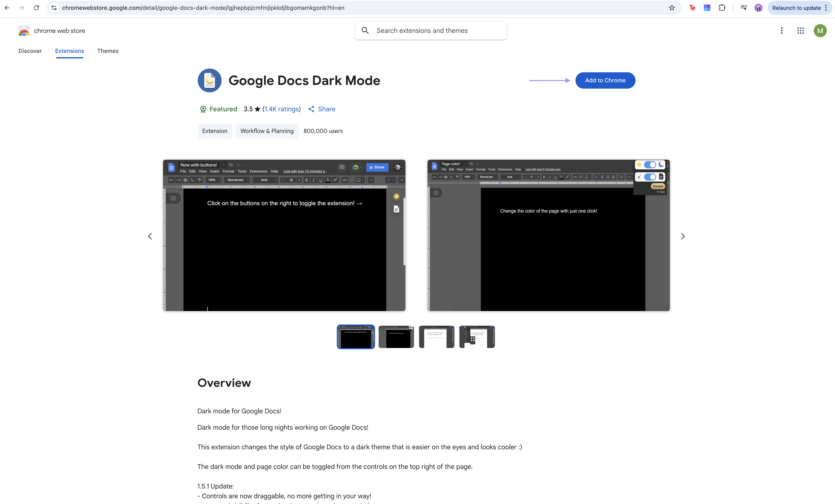Click the Relaunch to update button
835x504 pixels.
797,7
